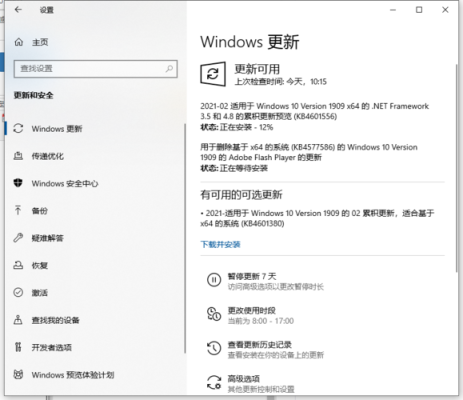Open the home icon beside 主页
Image resolution: width=463 pixels, height=400 pixels.
pyautogui.click(x=19, y=42)
